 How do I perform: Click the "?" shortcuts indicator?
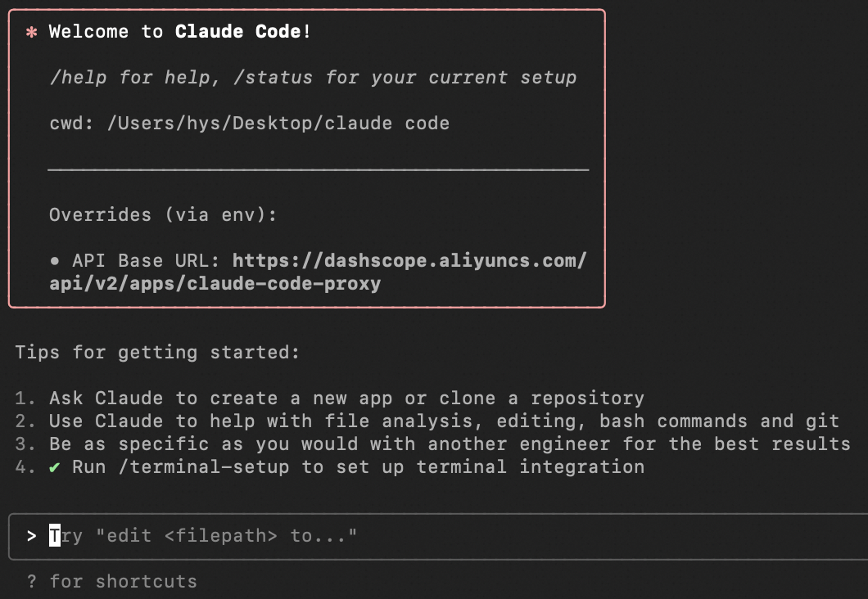tap(31, 581)
